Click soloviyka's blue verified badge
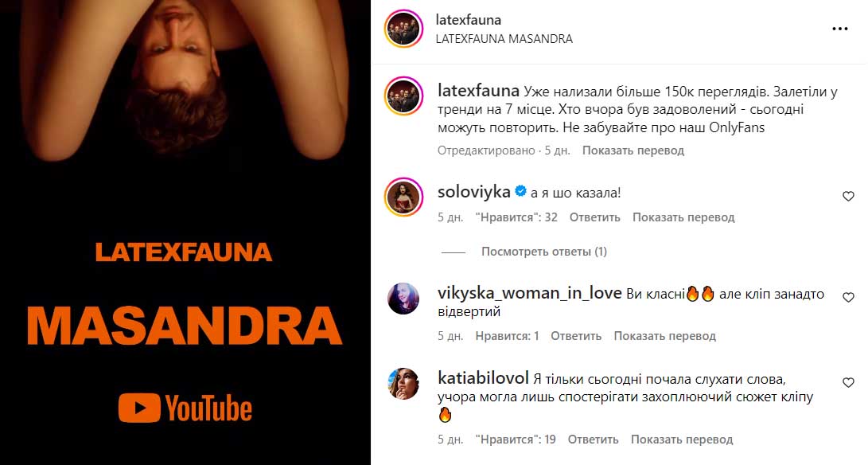868x465 pixels. [520, 192]
